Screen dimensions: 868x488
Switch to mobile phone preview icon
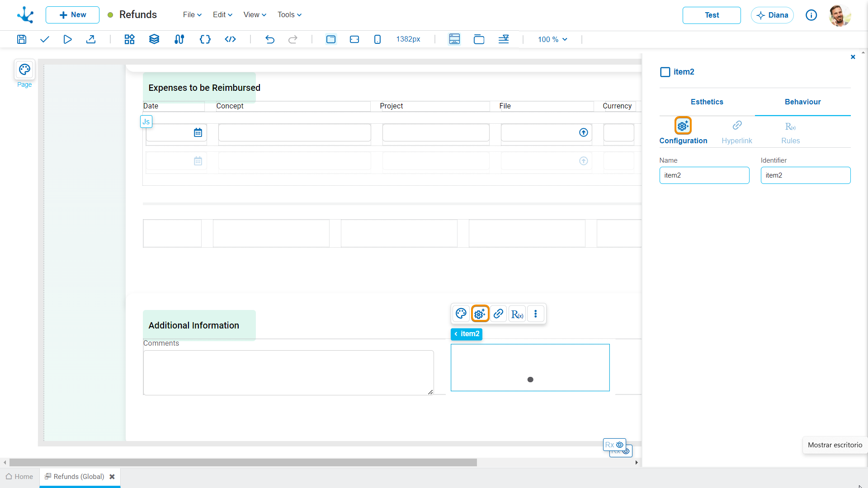pyautogui.click(x=377, y=39)
